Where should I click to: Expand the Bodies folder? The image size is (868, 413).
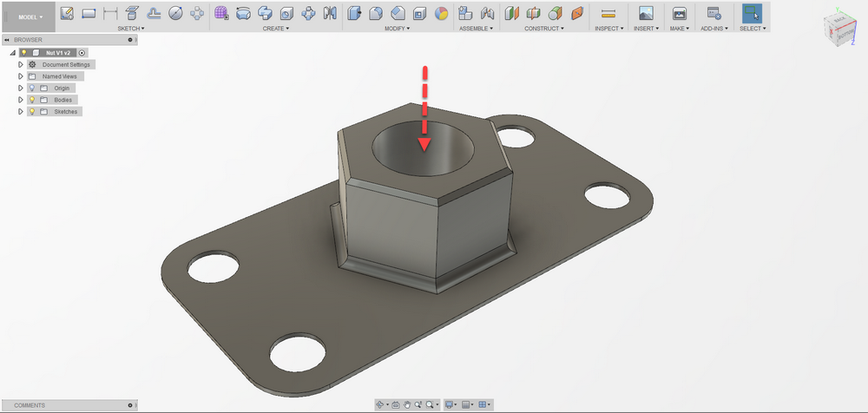(21, 100)
